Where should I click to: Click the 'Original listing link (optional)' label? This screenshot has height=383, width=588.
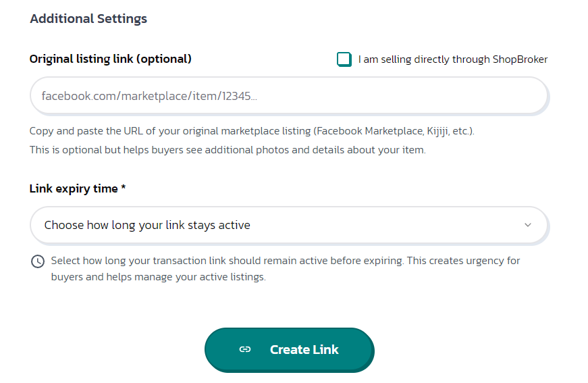pos(111,59)
